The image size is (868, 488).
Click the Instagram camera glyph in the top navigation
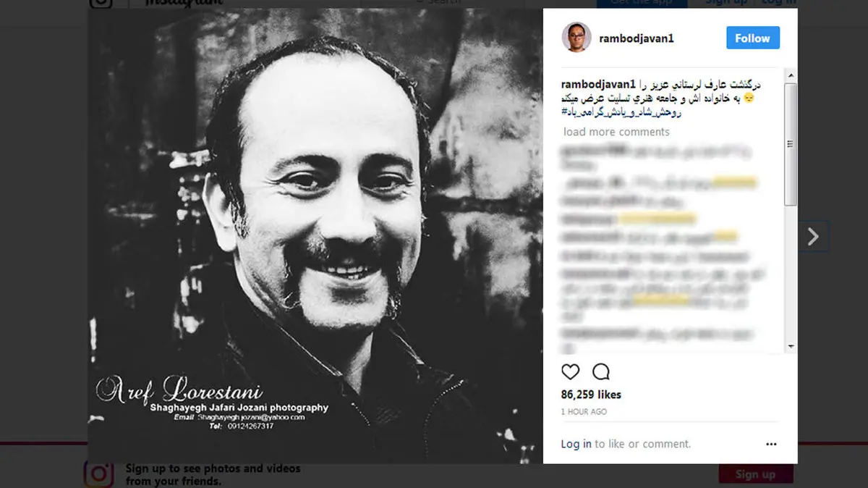click(101, 4)
